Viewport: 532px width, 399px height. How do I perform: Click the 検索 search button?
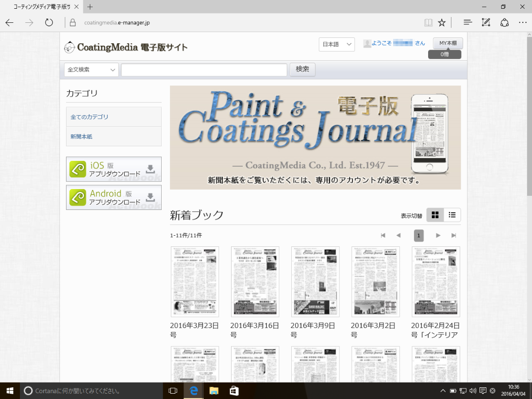[302, 69]
